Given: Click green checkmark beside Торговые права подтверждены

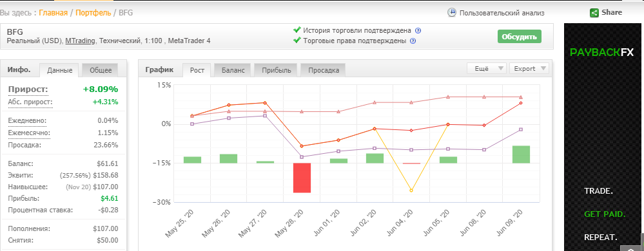Looking at the screenshot, I should [x=297, y=41].
